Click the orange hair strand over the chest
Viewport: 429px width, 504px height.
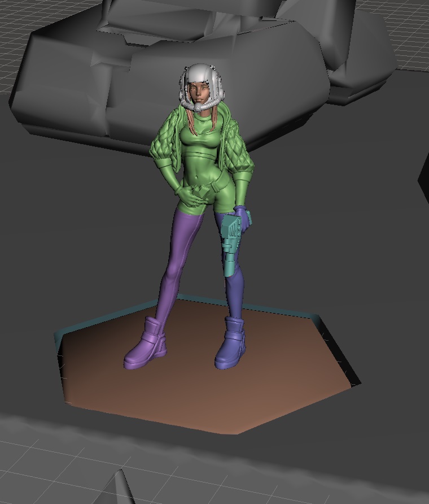point(192,122)
